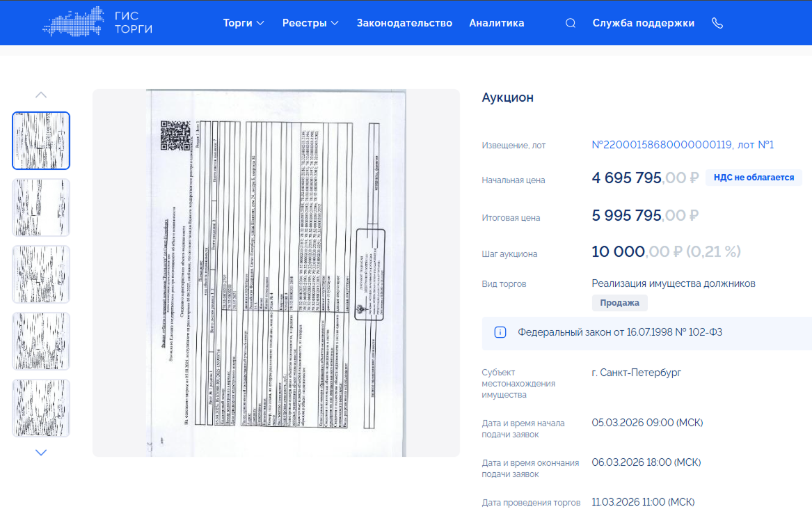Click the info icon near Федеральный закон

tap(500, 332)
